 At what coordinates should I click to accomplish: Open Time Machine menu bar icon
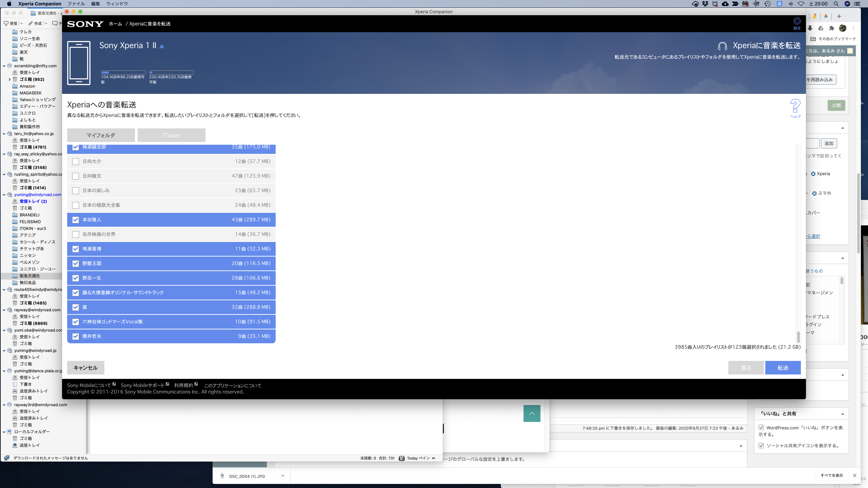(x=768, y=4)
